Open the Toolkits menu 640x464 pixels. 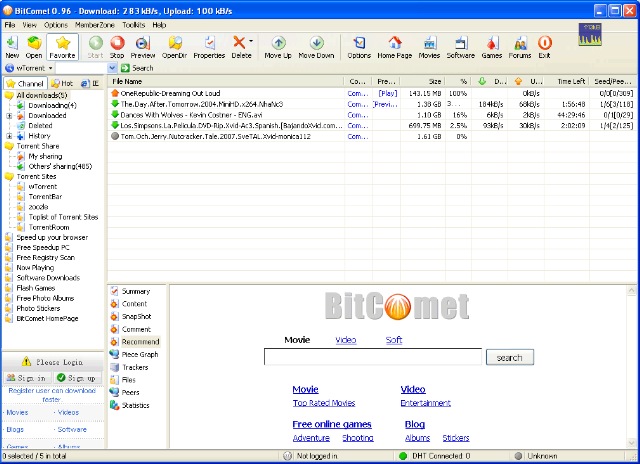133,25
